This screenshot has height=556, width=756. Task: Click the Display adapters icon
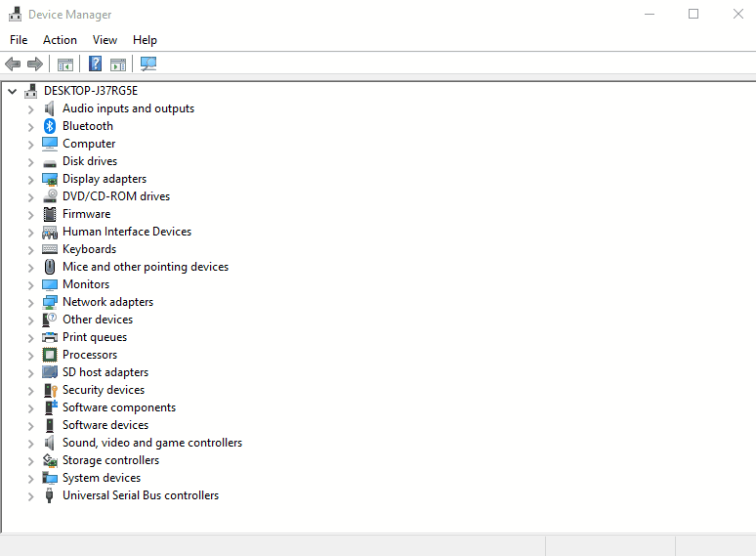click(x=50, y=180)
